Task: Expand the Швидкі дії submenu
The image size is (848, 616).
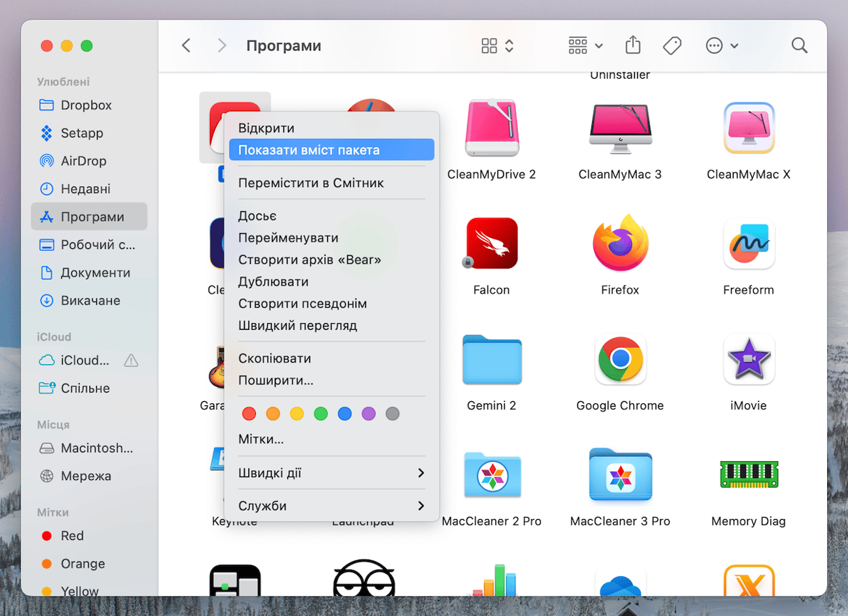Action: 331,473
